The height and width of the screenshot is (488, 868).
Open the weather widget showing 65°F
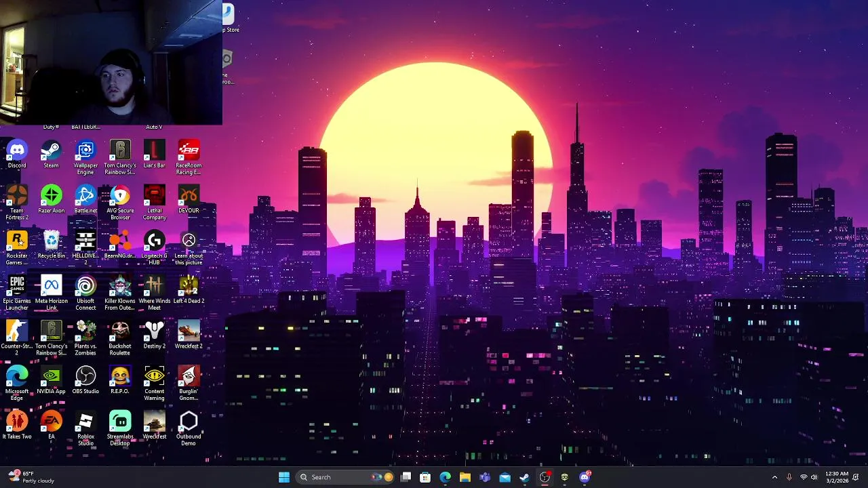point(31,477)
